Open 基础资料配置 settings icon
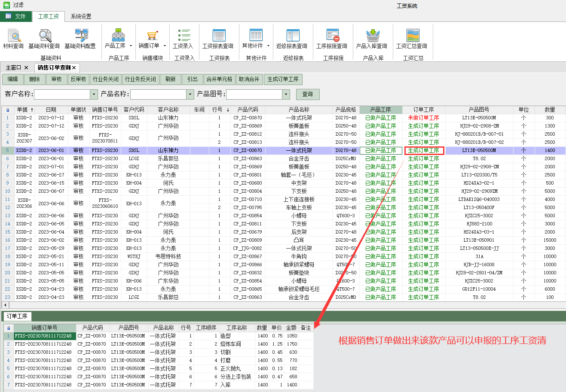The image size is (566, 392). coord(80,36)
